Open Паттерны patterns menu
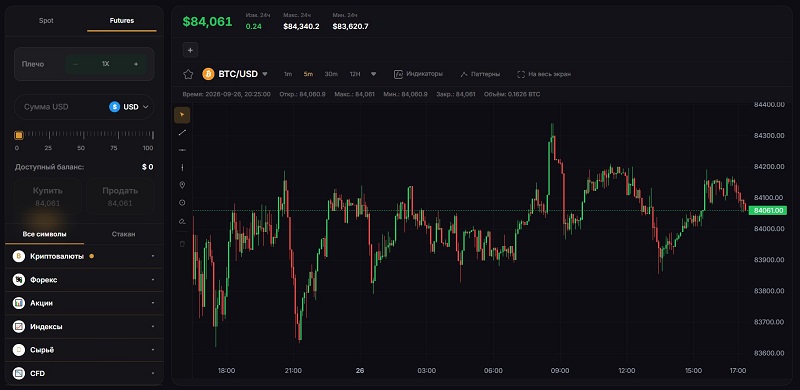Viewport: 800px width, 390px height. pyautogui.click(x=480, y=74)
